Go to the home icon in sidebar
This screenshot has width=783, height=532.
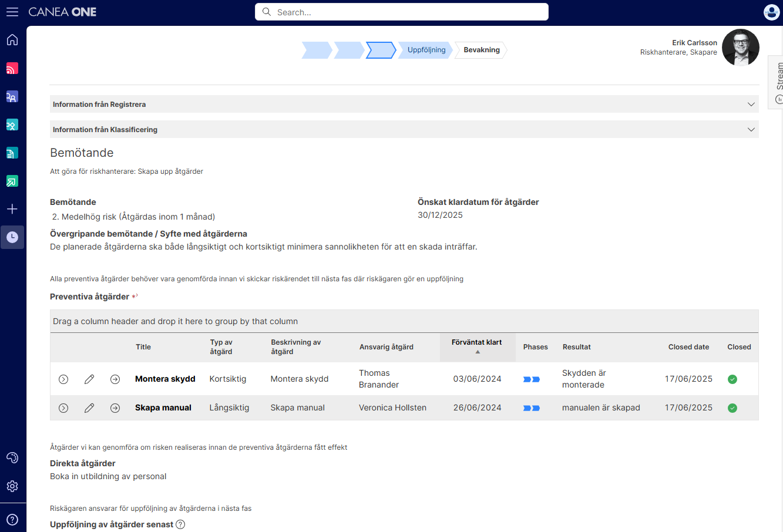click(x=12, y=40)
